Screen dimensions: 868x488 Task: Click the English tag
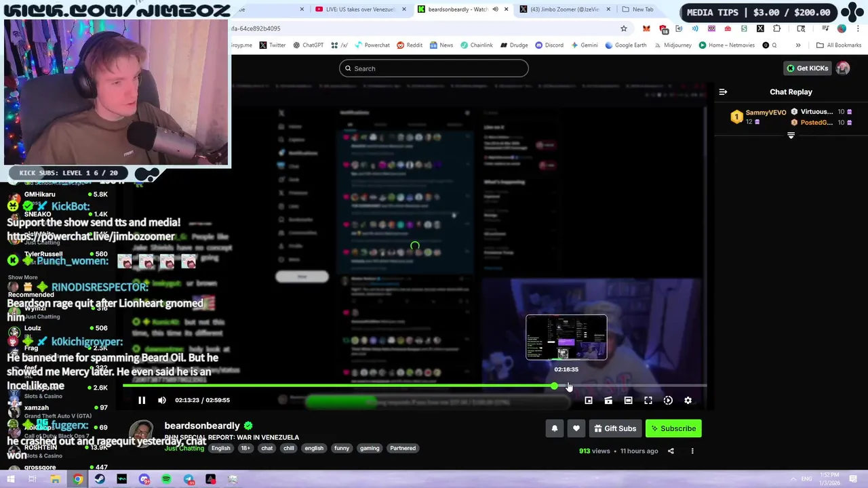click(x=220, y=448)
